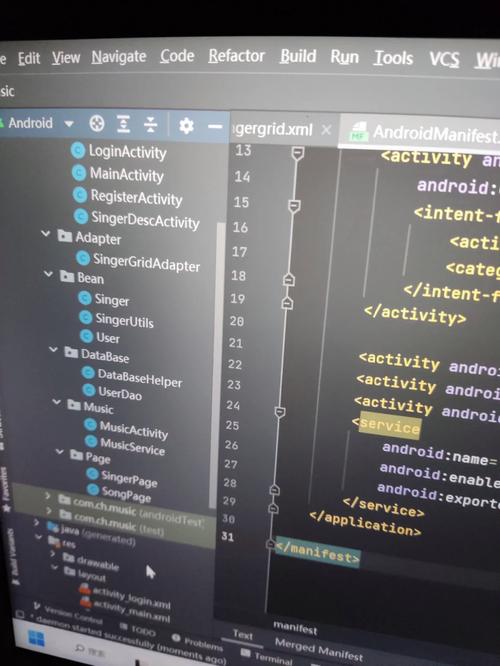
Task: Open the Problems tool window
Action: (198, 643)
